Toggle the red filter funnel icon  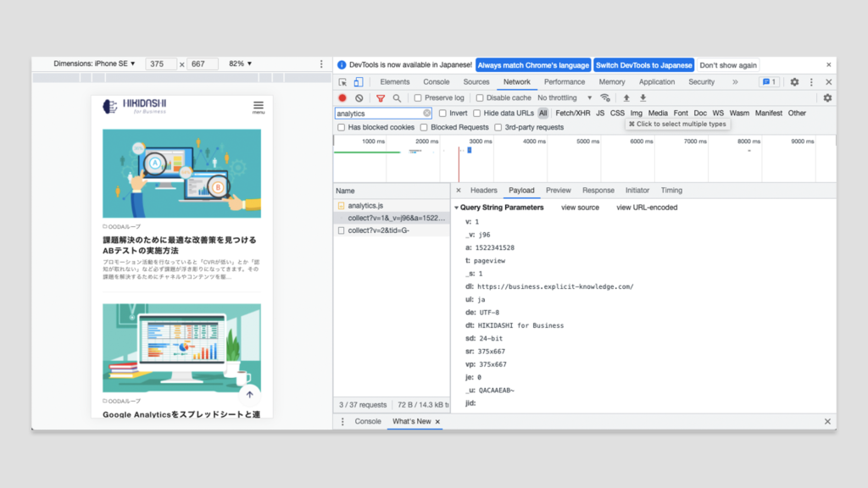coord(381,98)
